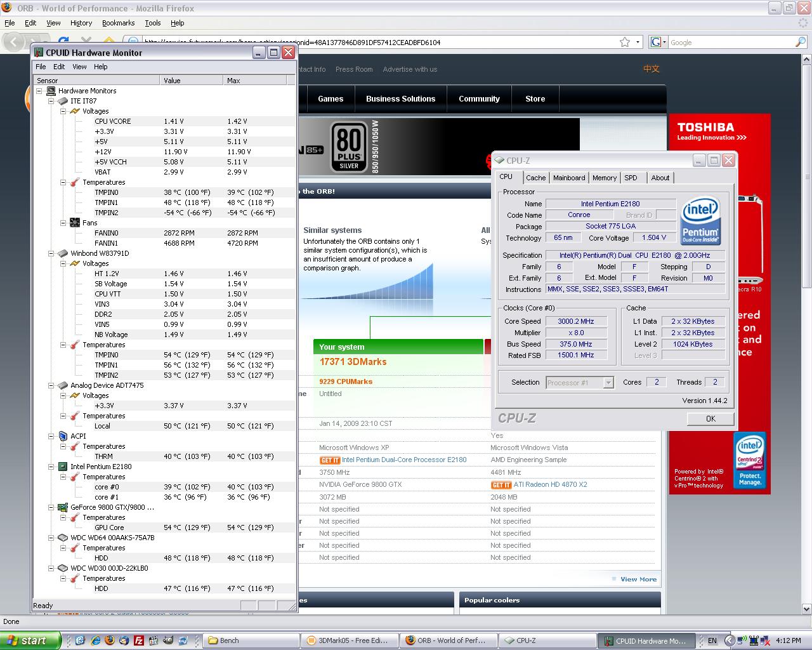
Task: Open the Processor selection dropdown in CPU-Z
Action: (x=608, y=383)
